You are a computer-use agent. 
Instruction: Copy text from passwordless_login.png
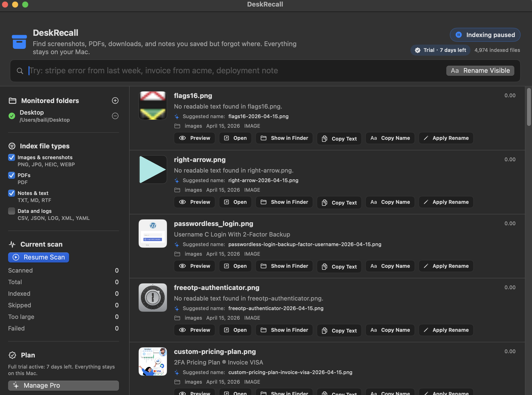click(x=339, y=267)
